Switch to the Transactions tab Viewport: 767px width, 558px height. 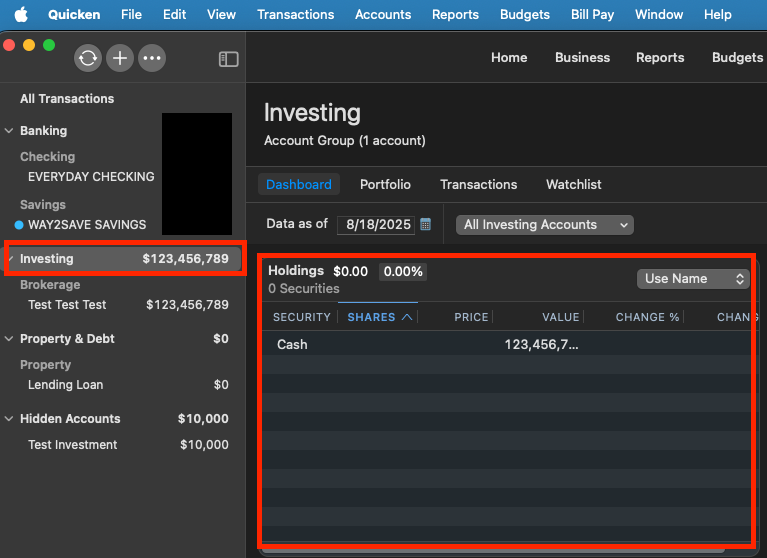coord(478,184)
